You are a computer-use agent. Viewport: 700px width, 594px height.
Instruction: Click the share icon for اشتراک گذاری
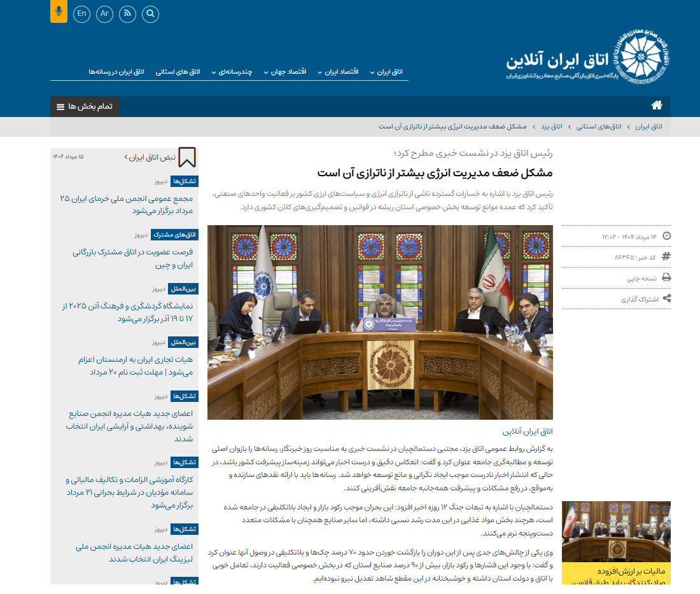pos(666,298)
